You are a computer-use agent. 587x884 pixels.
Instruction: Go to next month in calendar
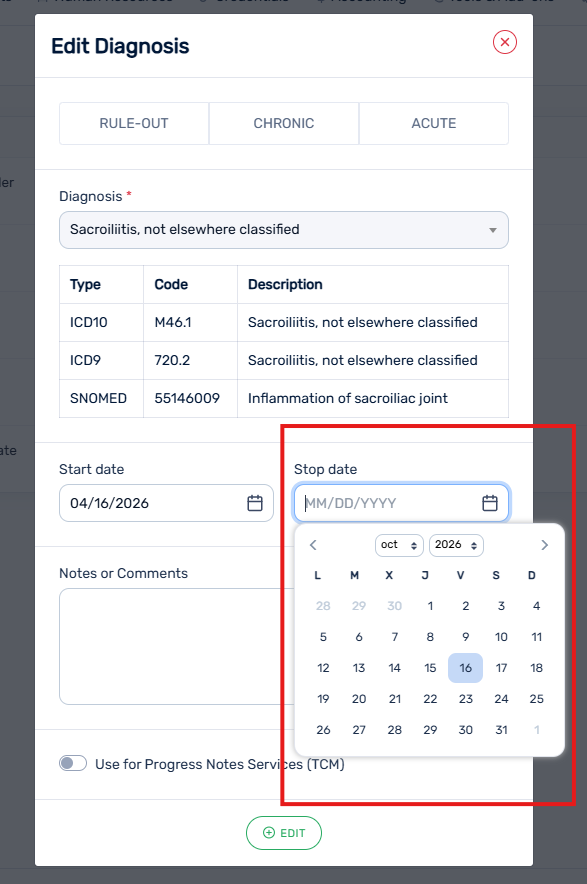[x=544, y=545]
